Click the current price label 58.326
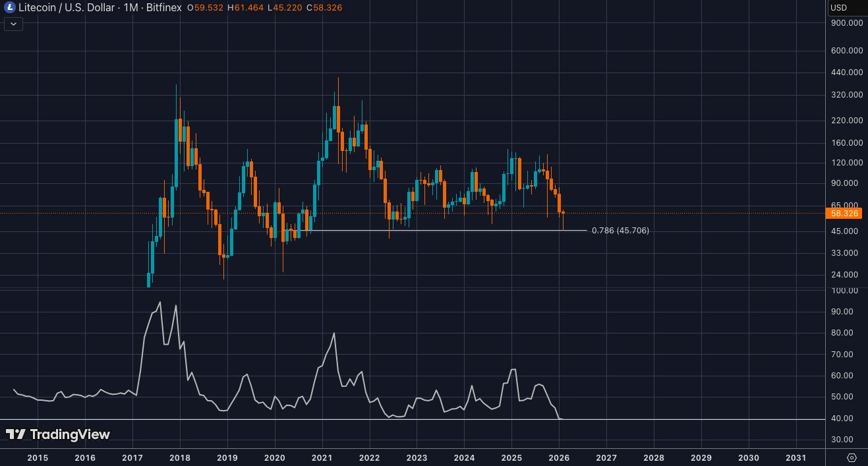This screenshot has width=868, height=466. [844, 214]
